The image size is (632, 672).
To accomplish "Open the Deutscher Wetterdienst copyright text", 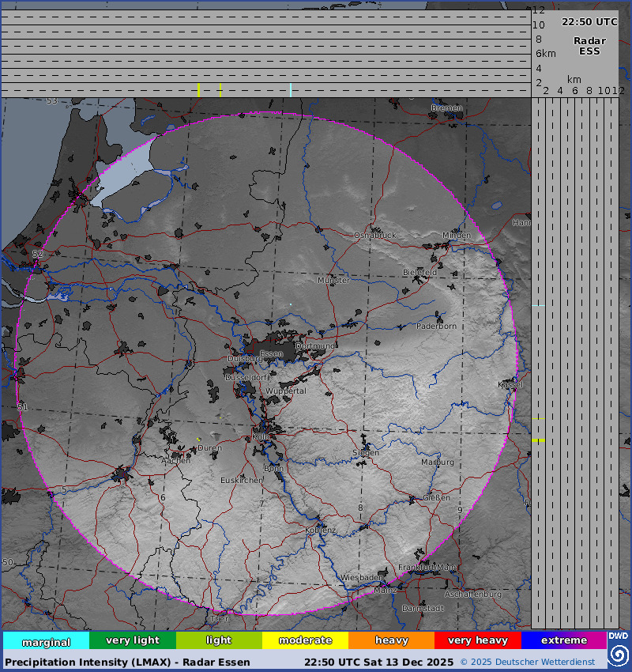I will point(533,662).
